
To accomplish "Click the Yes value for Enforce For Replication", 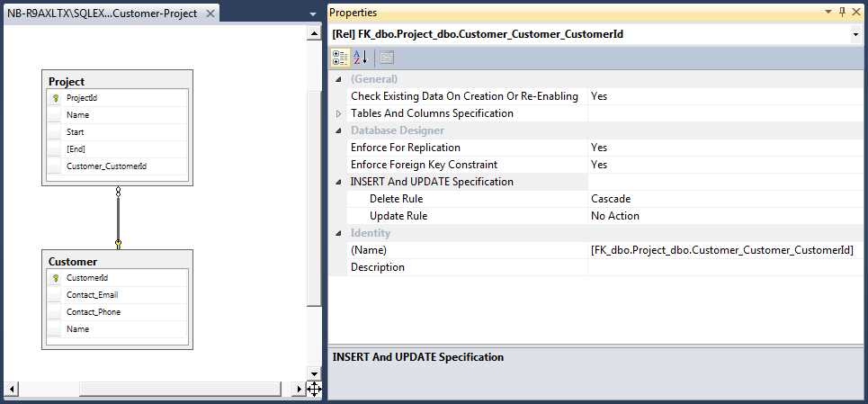I will pyautogui.click(x=599, y=148).
